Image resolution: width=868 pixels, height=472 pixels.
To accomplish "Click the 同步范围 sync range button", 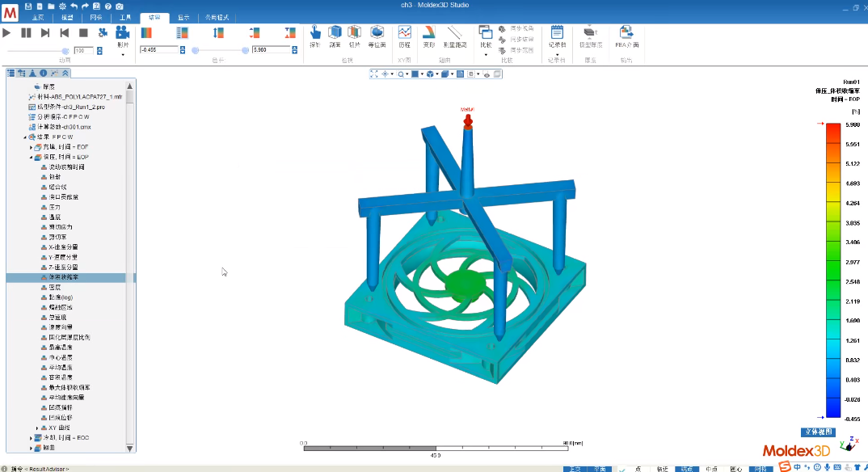I will pyautogui.click(x=516, y=50).
